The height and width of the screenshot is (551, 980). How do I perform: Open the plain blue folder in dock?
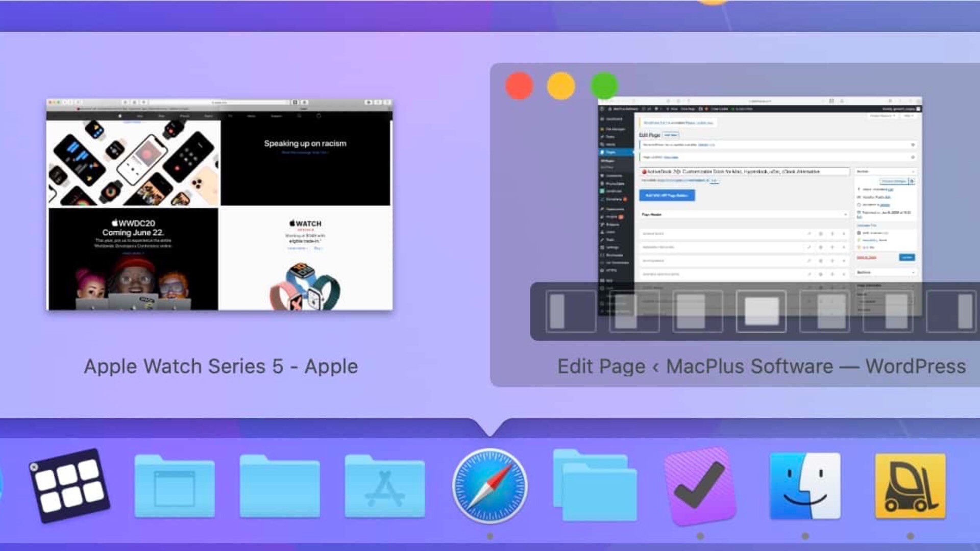280,486
